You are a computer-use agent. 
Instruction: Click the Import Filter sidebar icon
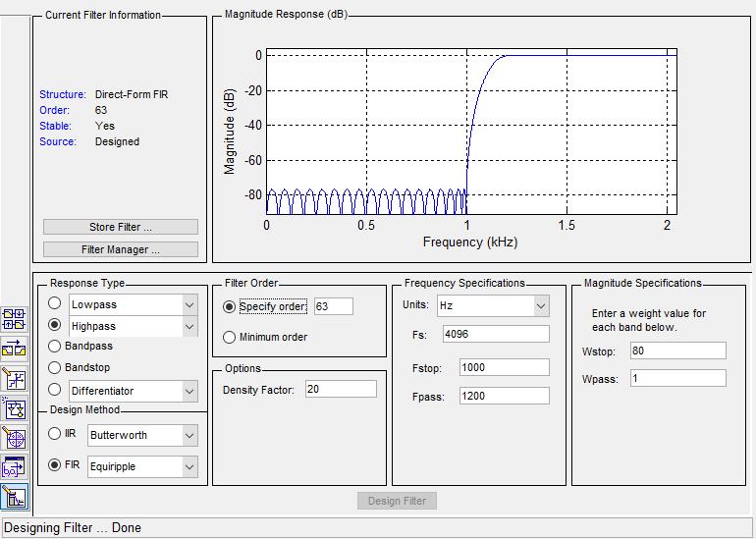point(15,467)
